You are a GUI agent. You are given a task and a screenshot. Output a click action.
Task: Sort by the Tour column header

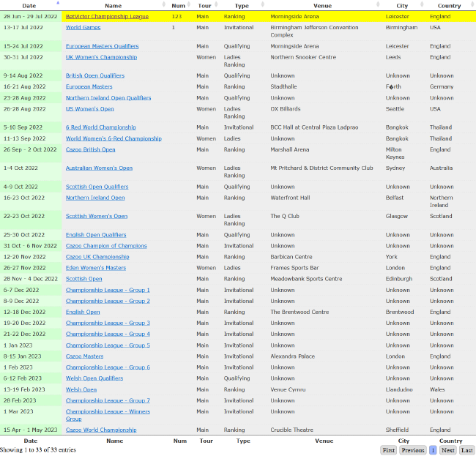coord(206,5)
